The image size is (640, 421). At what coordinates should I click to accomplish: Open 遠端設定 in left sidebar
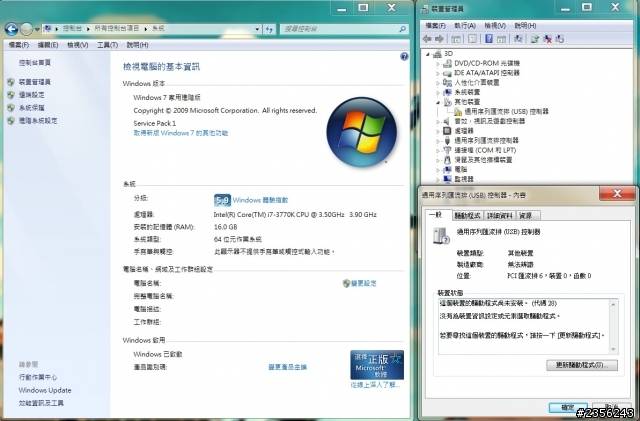click(31, 95)
